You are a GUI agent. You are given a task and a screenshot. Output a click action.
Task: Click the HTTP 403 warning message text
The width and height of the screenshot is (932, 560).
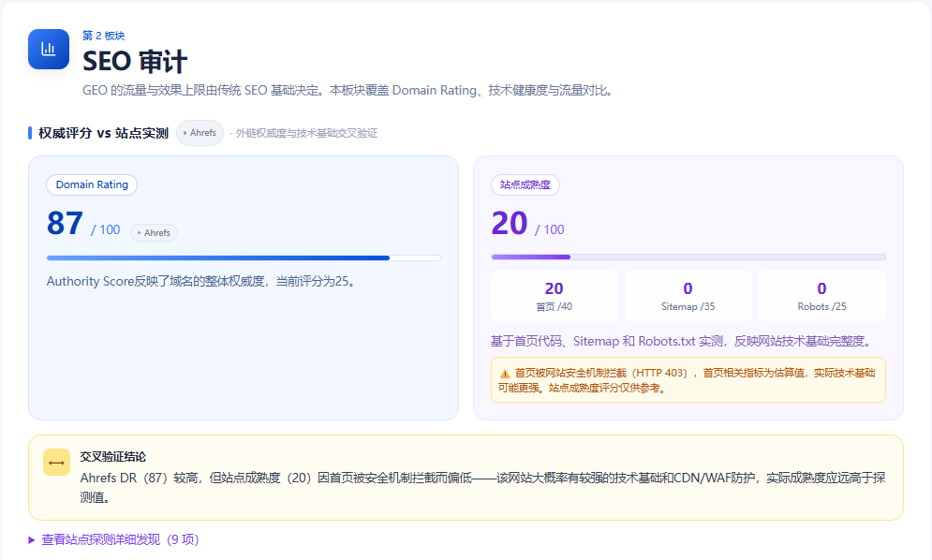(x=687, y=380)
